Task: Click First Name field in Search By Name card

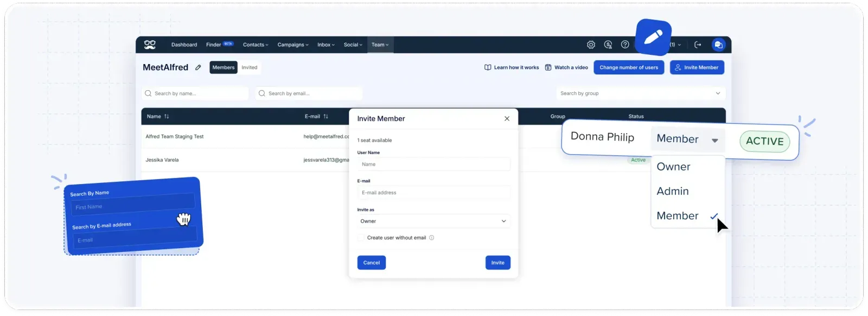Action: pos(132,204)
